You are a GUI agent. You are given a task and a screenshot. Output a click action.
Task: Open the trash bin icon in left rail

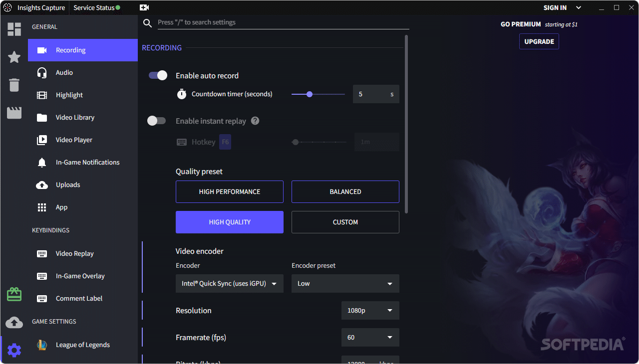pyautogui.click(x=14, y=85)
